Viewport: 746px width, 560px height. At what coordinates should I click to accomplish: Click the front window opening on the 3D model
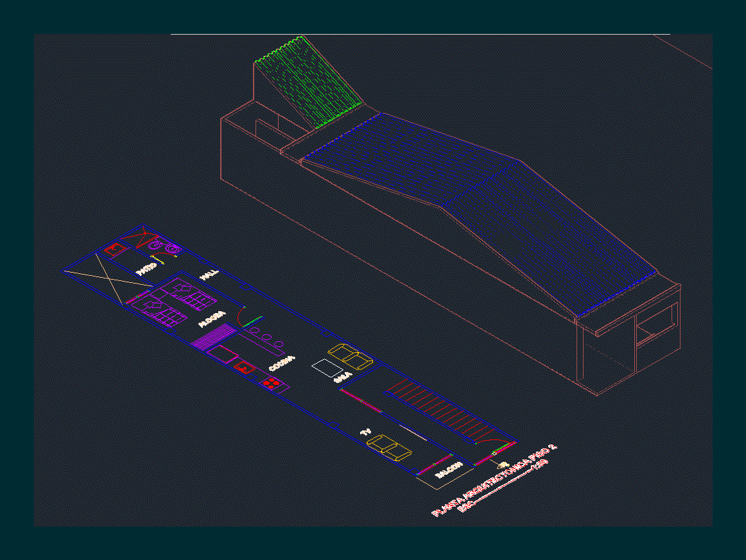[x=657, y=325]
